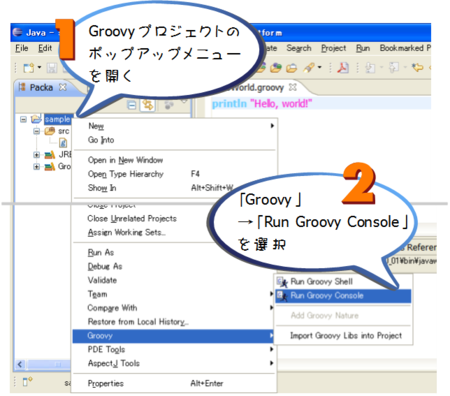The width and height of the screenshot is (450, 396).
Task: Close the world.groovy editor tab
Action: [293, 87]
